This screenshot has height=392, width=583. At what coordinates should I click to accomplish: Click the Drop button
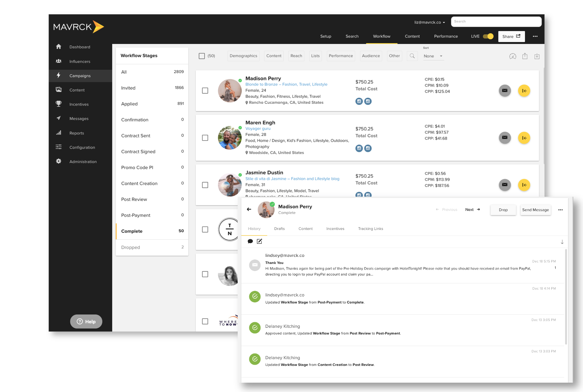click(x=503, y=210)
